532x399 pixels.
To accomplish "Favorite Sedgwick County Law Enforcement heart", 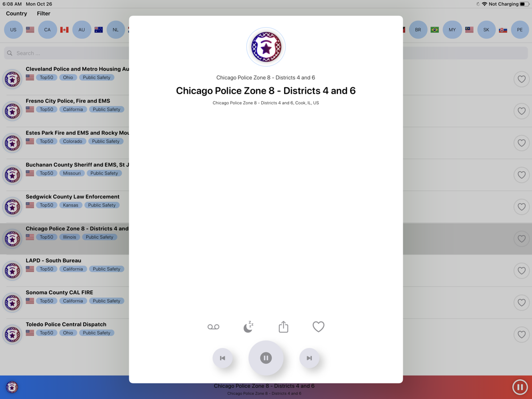I will coord(521,206).
